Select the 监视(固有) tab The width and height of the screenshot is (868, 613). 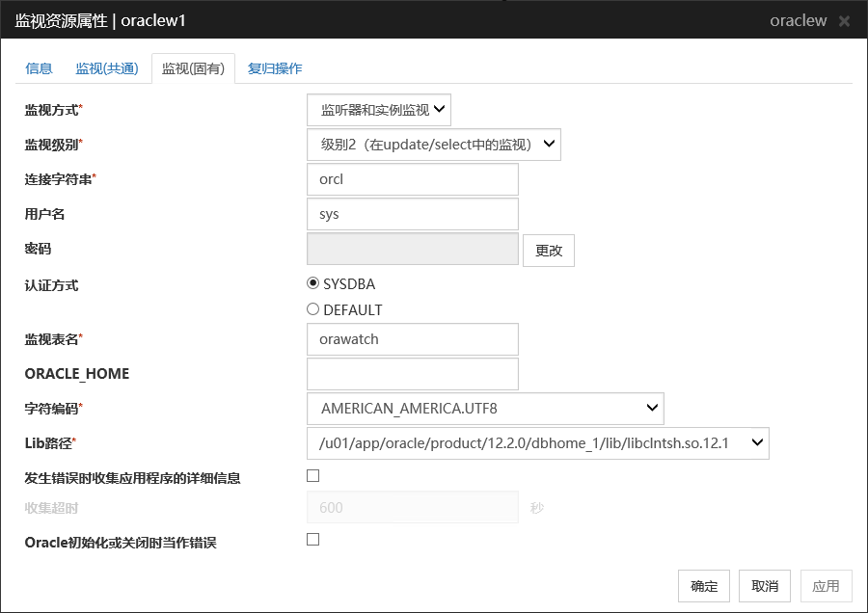tap(193, 68)
